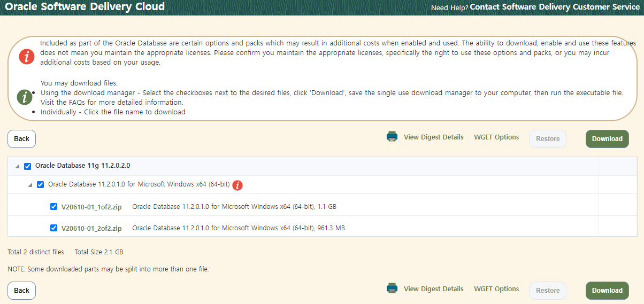Image resolution: width=644 pixels, height=304 pixels.
Task: Click the bottom Download button
Action: pyautogui.click(x=607, y=291)
